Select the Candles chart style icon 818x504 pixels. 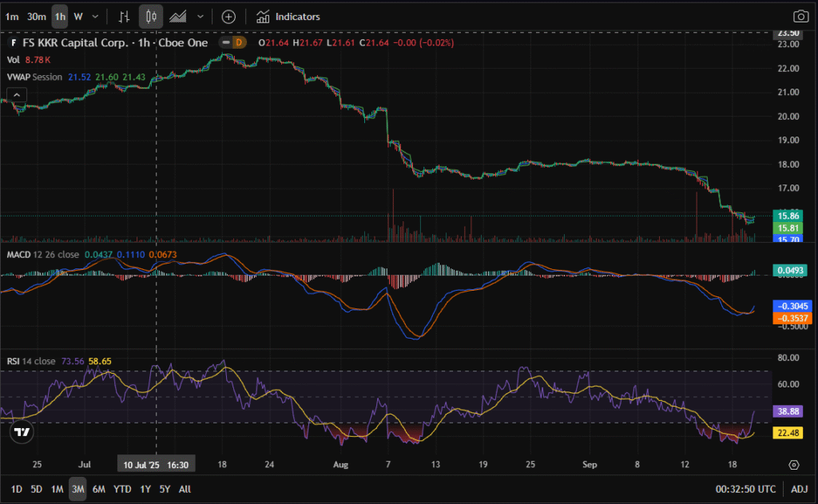click(151, 16)
